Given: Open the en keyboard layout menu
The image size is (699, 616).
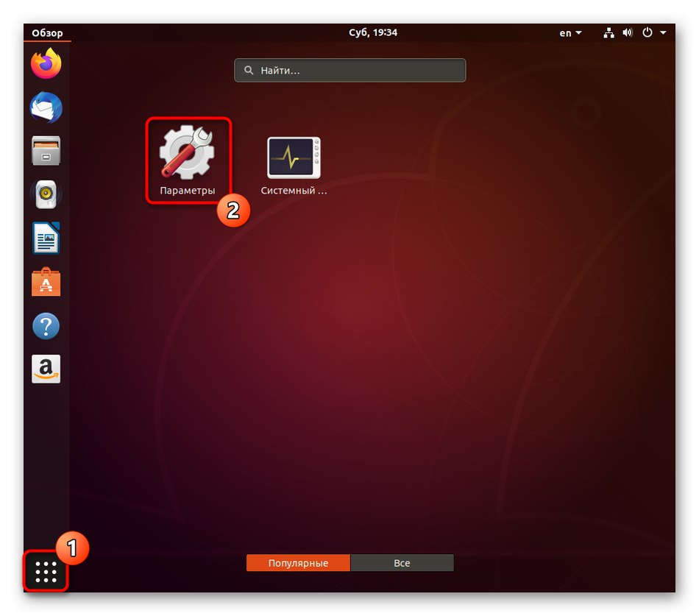Looking at the screenshot, I should point(570,33).
